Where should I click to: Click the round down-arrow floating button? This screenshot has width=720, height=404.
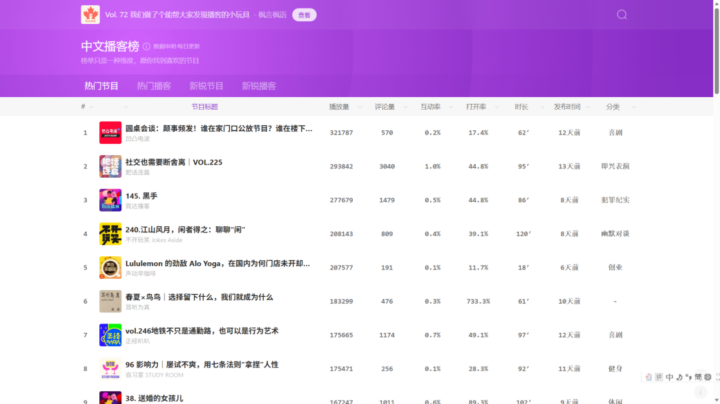pyautogui.click(x=700, y=392)
